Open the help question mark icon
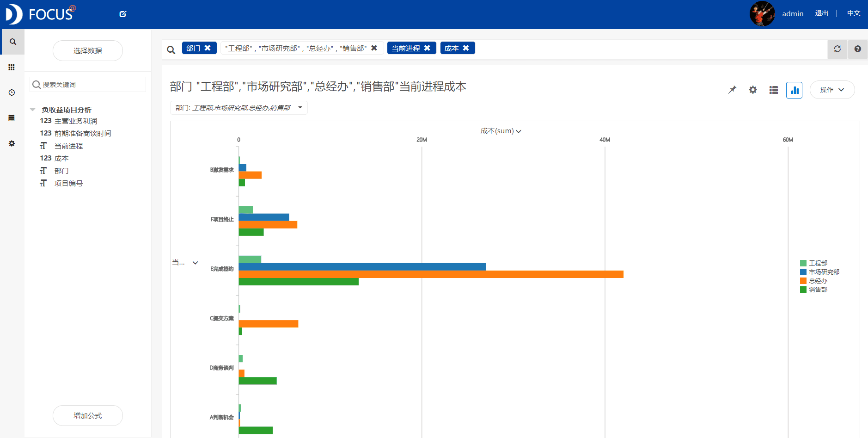The image size is (868, 438). pyautogui.click(x=857, y=49)
